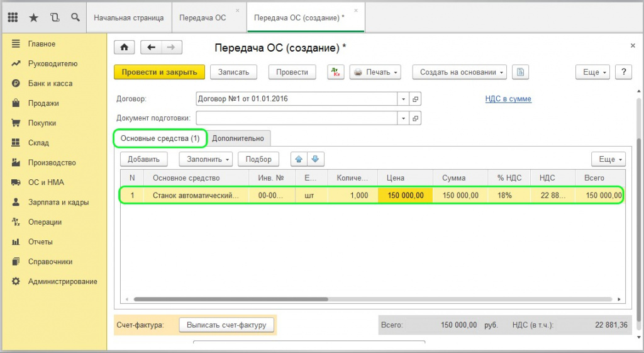This screenshot has width=644, height=353.
Task: Open the history icon in top bar
Action: pos(55,17)
